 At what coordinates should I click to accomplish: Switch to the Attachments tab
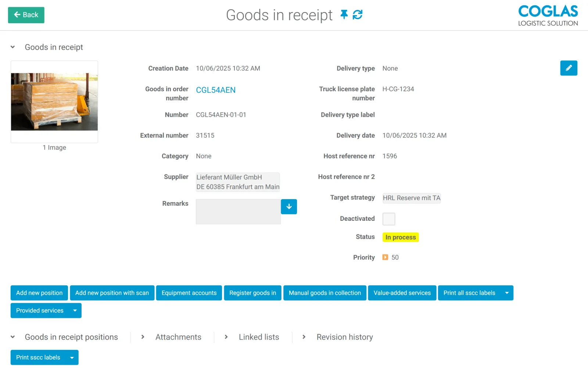(178, 337)
